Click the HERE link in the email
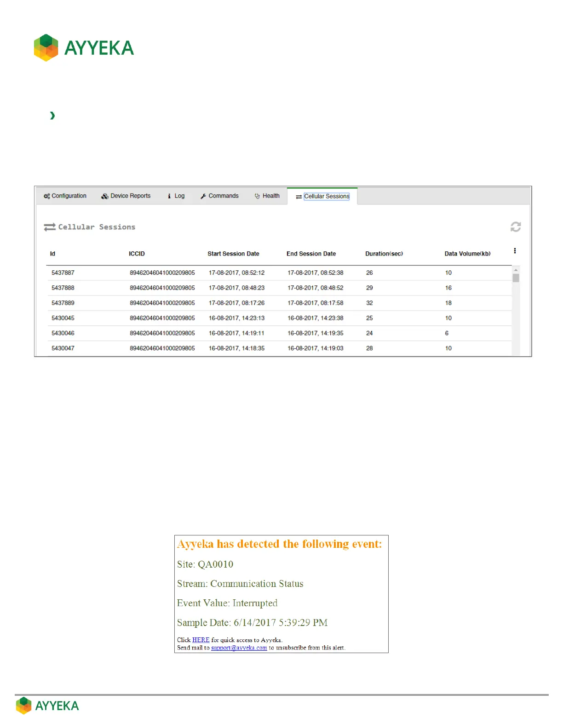 coord(201,640)
